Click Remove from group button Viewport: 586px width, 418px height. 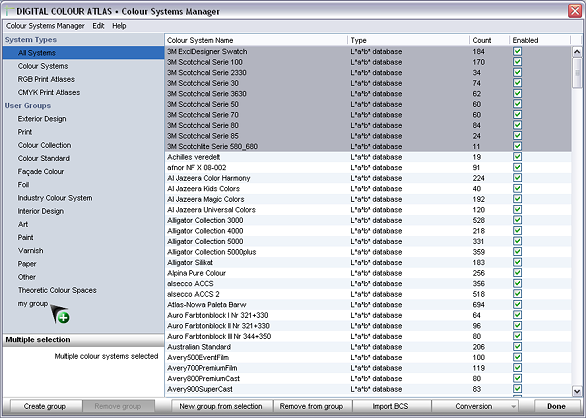311,406
